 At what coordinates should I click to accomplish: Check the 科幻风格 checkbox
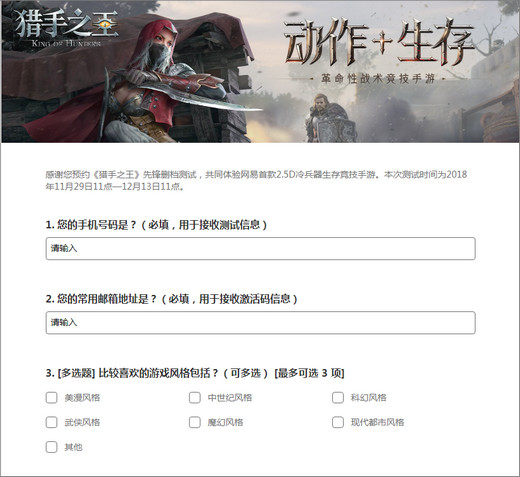pos(338,397)
